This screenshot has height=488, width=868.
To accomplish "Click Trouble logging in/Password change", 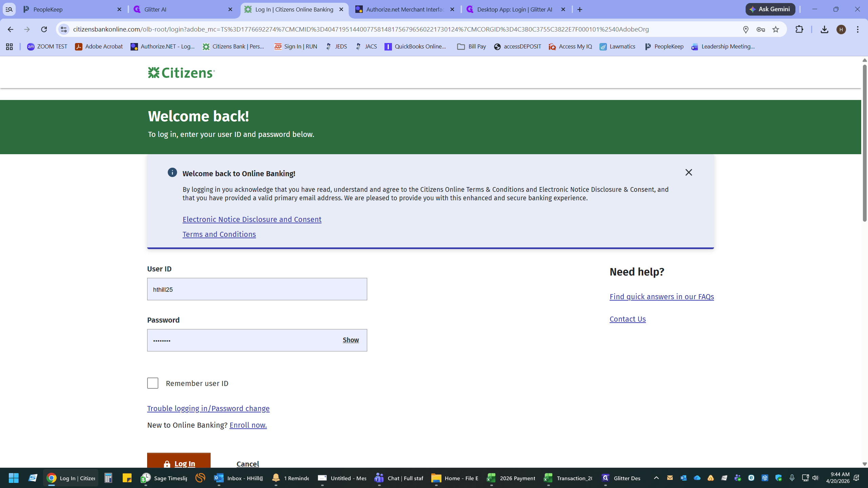I will (208, 408).
